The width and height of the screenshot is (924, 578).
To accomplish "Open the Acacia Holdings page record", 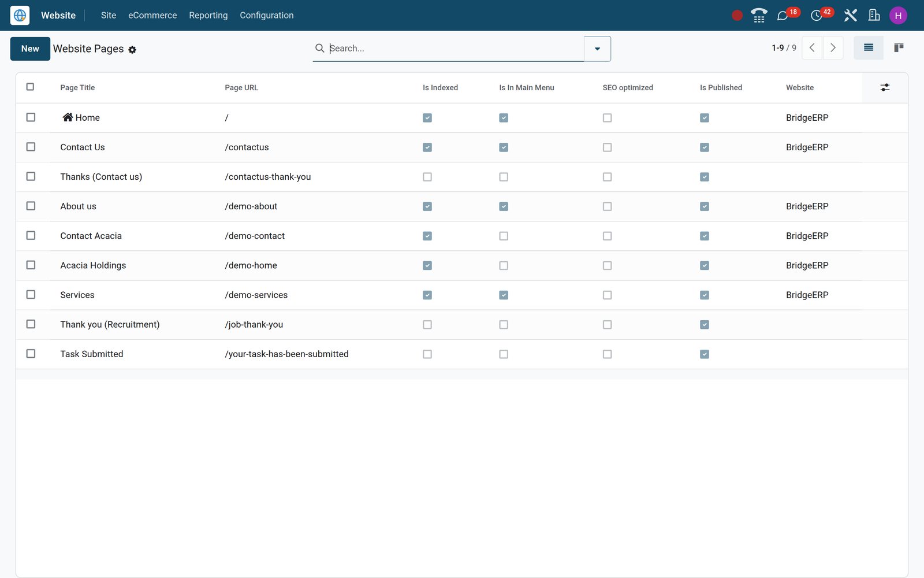I will click(x=93, y=265).
